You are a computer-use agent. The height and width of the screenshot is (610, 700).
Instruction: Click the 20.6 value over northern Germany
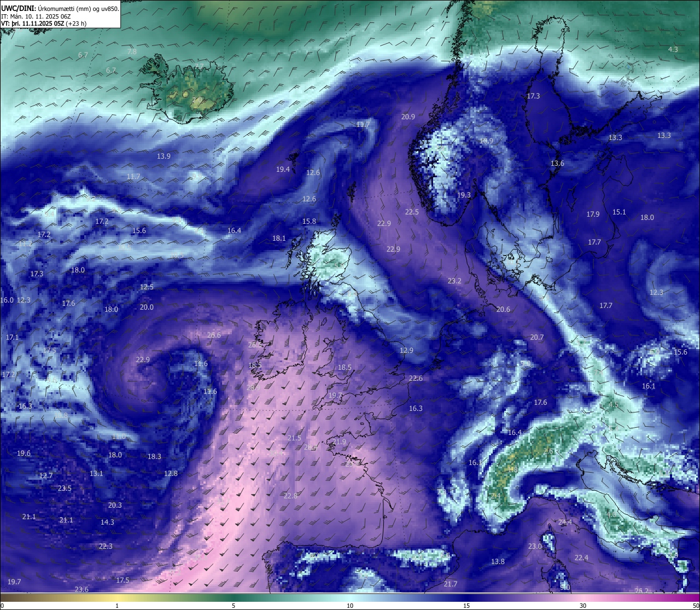coord(503,309)
